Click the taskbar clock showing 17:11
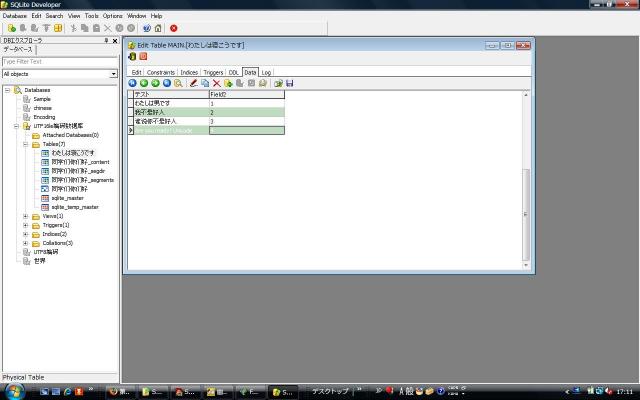This screenshot has width=640, height=400. coord(624,391)
